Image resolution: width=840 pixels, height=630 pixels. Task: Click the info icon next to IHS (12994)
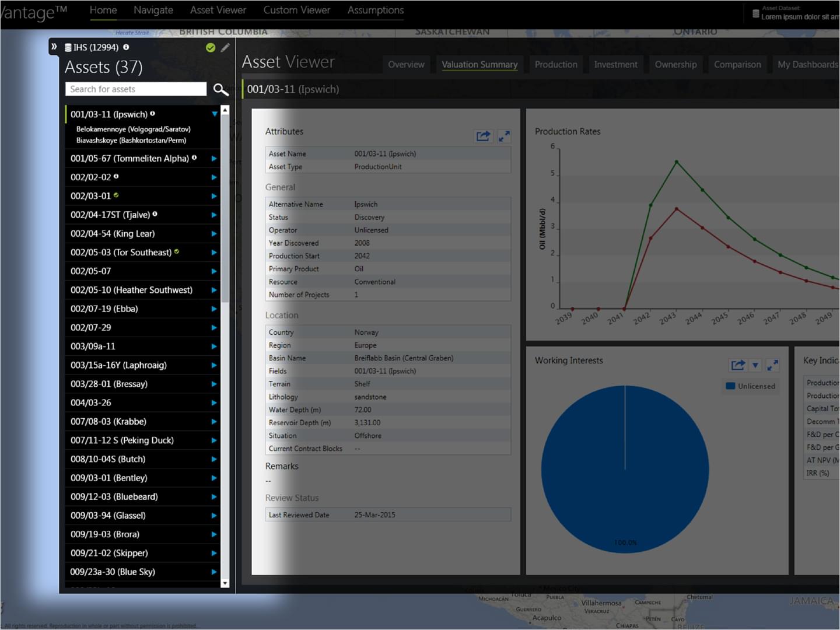tap(126, 47)
